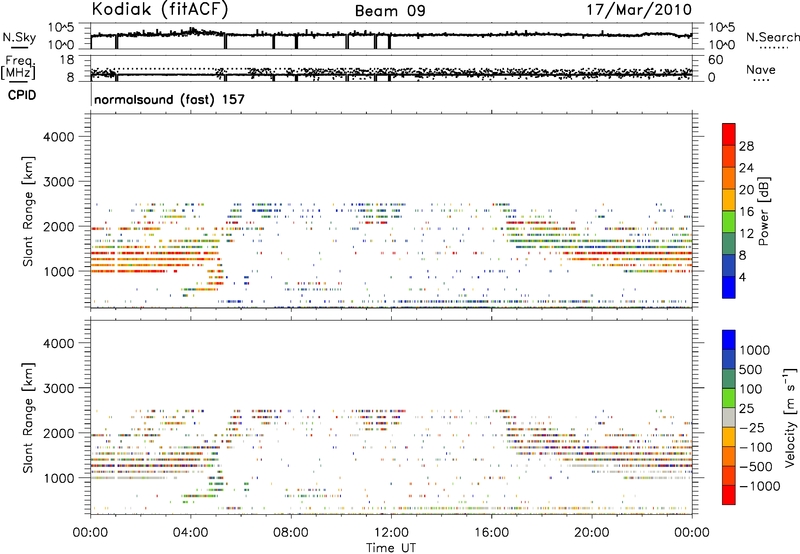Select the velocity segment between -500 and -1000
Screen dimensions: 800x554
pos(729,476)
